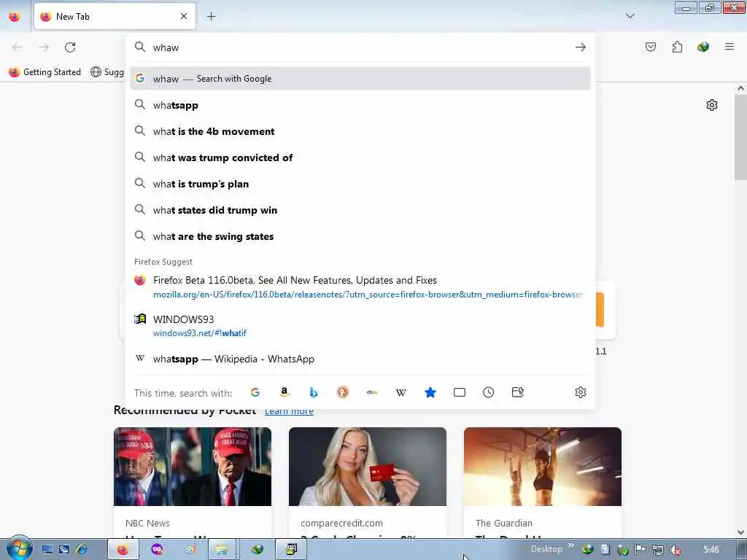Click the Show desktop quick launch icon
This screenshot has height=560, width=747.
tap(47, 549)
